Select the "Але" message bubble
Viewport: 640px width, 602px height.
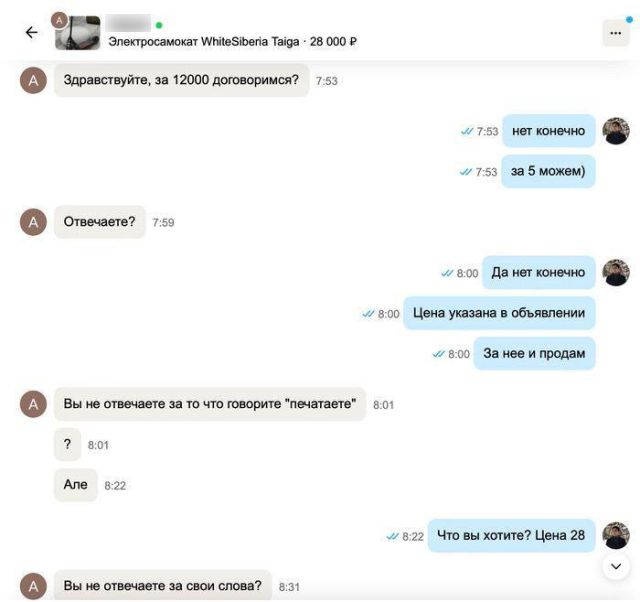click(x=76, y=485)
